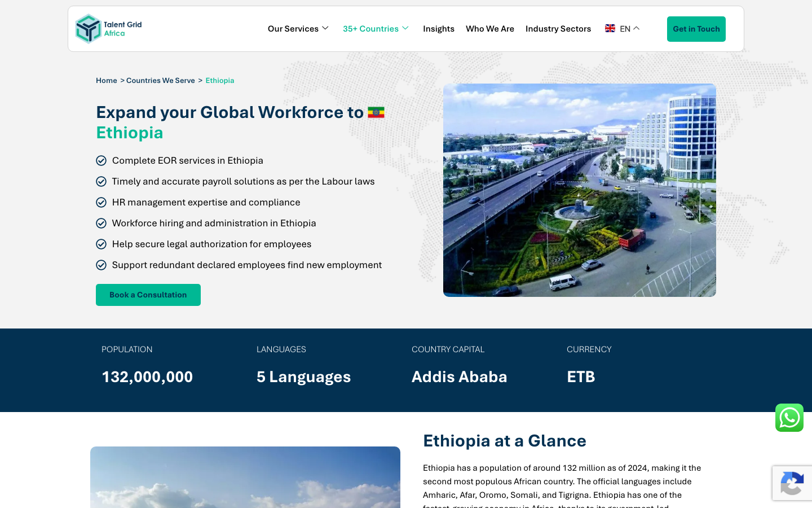Click the CURRENCY label
Viewport: 812px width, 508px height.
589,349
